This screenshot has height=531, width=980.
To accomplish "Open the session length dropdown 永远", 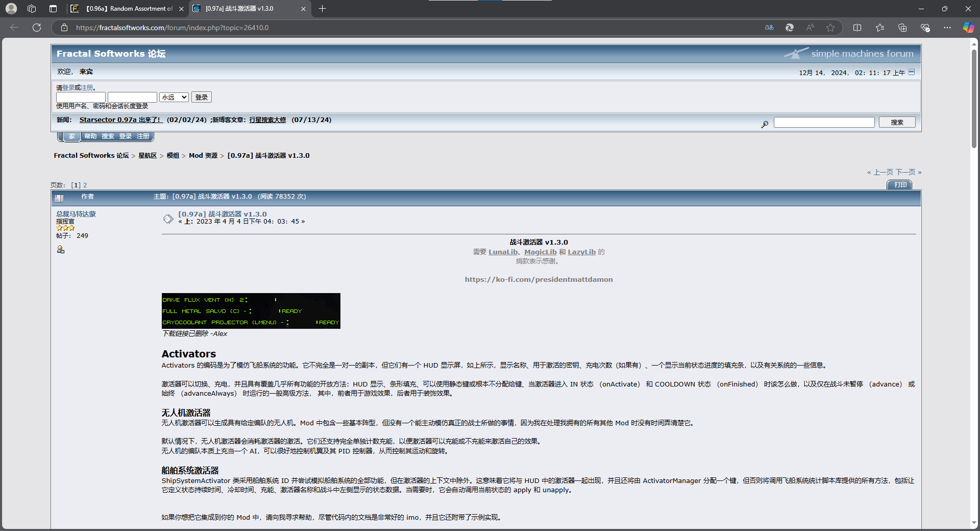I will [174, 97].
